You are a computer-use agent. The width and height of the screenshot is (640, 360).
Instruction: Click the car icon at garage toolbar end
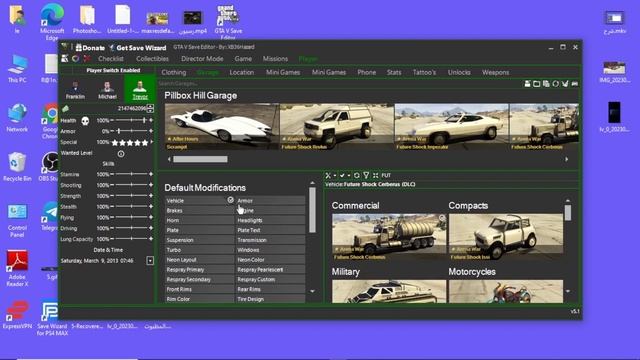[x=575, y=84]
